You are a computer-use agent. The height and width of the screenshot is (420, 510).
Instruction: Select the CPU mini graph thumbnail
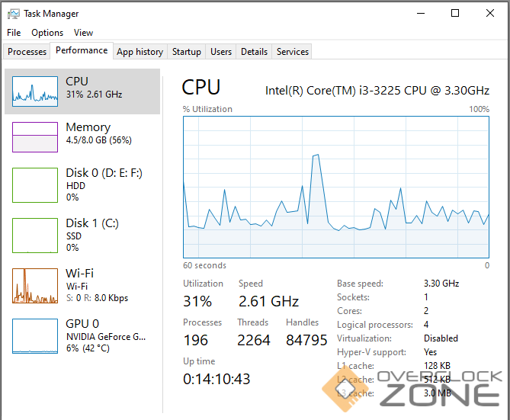[x=35, y=91]
